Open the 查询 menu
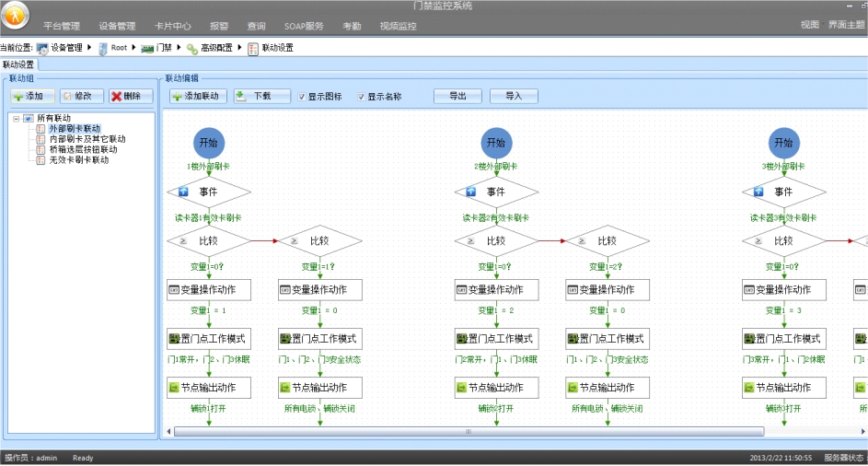The image size is (868, 466). pos(256,26)
